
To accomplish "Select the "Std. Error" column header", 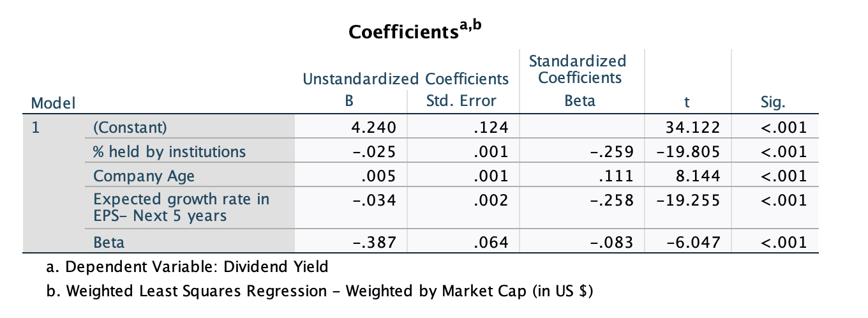I will click(461, 101).
